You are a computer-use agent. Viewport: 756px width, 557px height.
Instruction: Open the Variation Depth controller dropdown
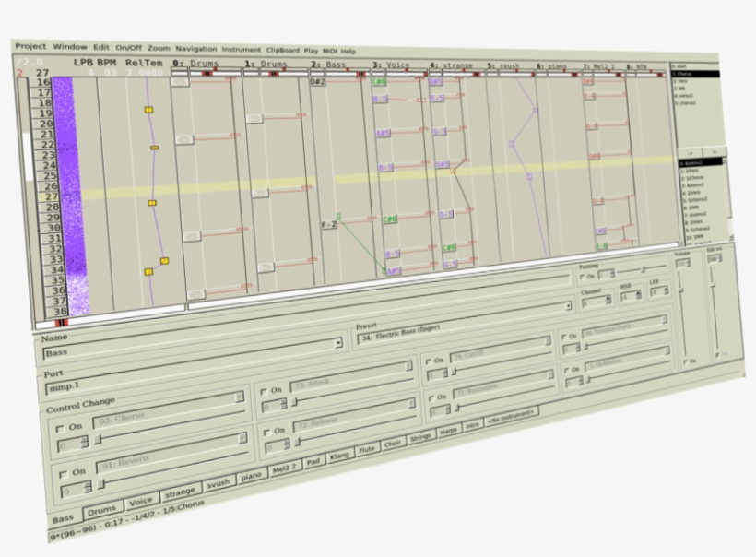[664, 319]
